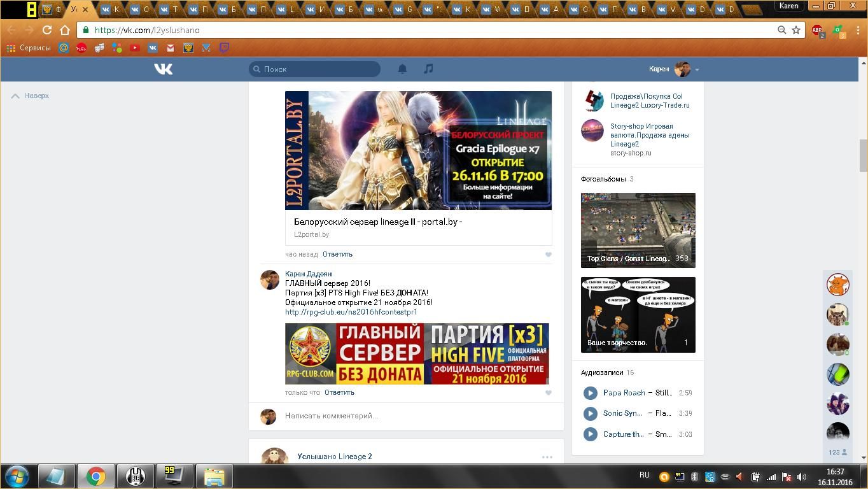
Task: Reload the page with the refresh icon
Action: click(46, 30)
